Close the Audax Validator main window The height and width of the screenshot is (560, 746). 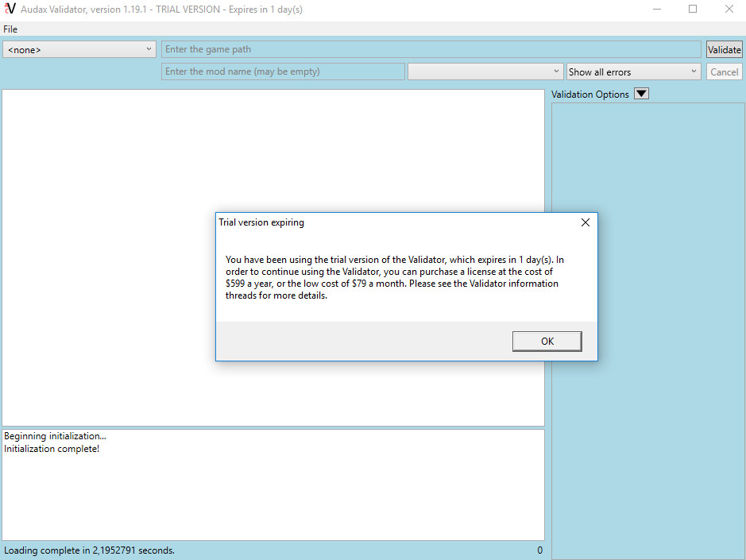point(729,10)
